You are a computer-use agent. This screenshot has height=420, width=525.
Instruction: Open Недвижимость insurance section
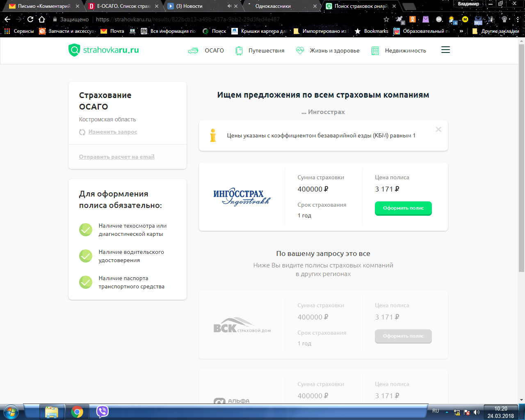coord(399,50)
